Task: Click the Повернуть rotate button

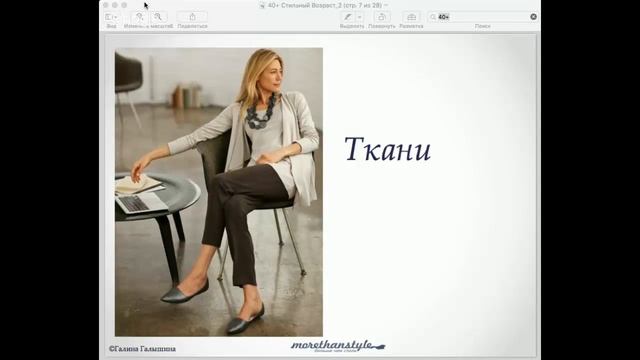Action: coord(382,17)
